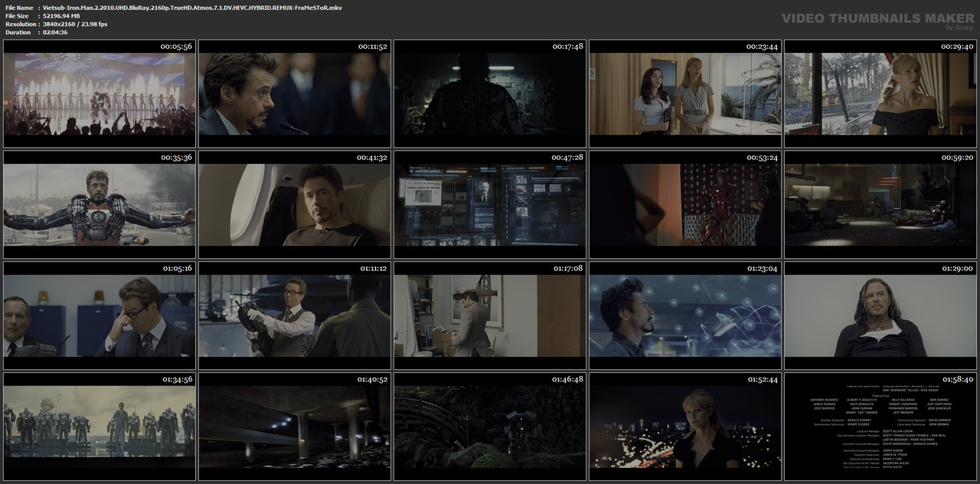The image size is (980, 484).
Task: Click the .mkv file name text
Action: [192, 8]
